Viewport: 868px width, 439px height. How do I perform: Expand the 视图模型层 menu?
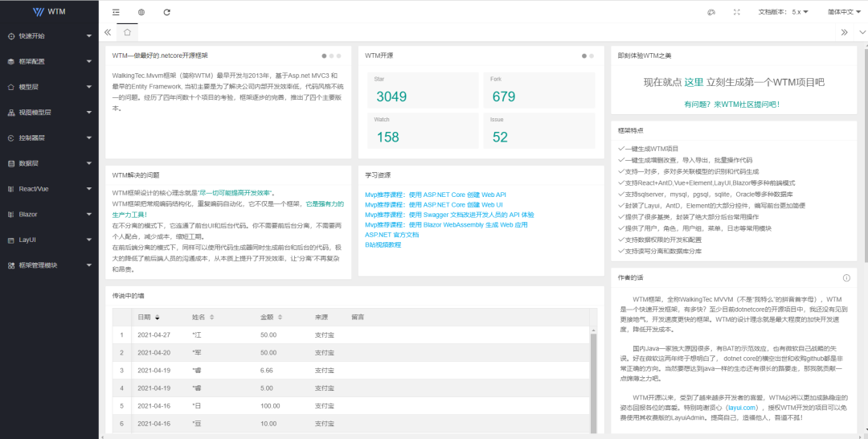coord(49,113)
